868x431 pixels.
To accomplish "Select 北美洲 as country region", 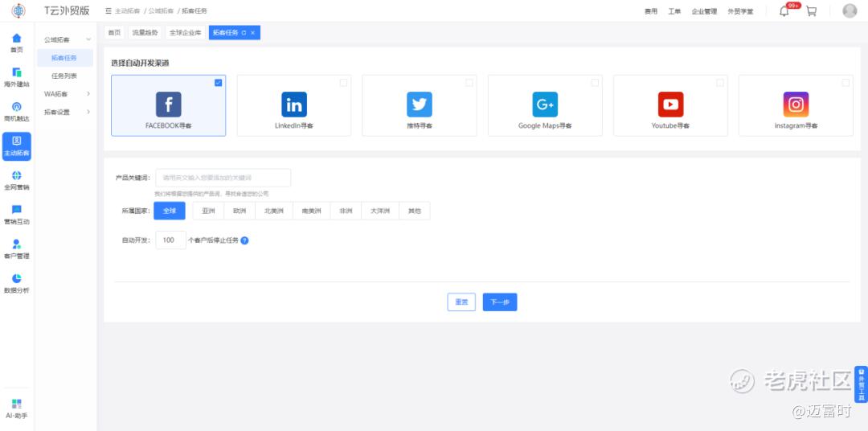I will 273,211.
